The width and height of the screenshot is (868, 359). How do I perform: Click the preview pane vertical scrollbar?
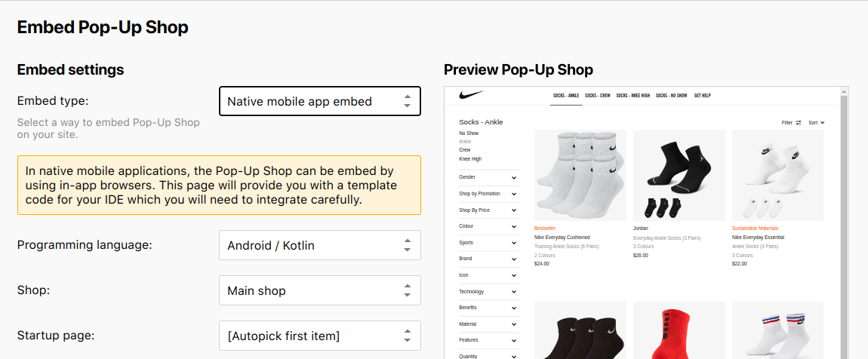[844, 222]
